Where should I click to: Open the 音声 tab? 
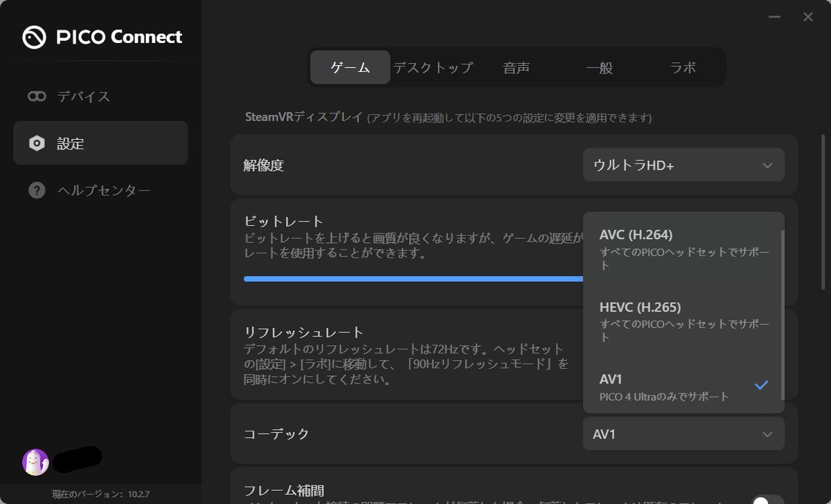(x=517, y=67)
